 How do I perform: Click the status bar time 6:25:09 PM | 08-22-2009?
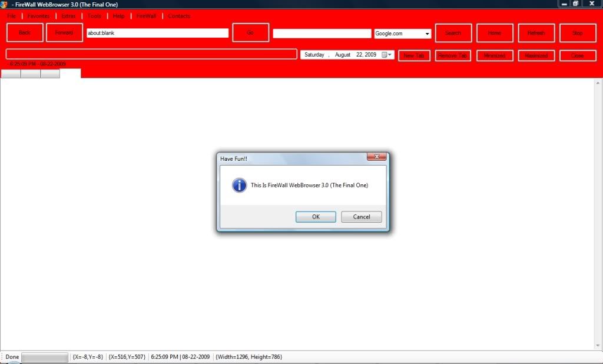click(180, 357)
